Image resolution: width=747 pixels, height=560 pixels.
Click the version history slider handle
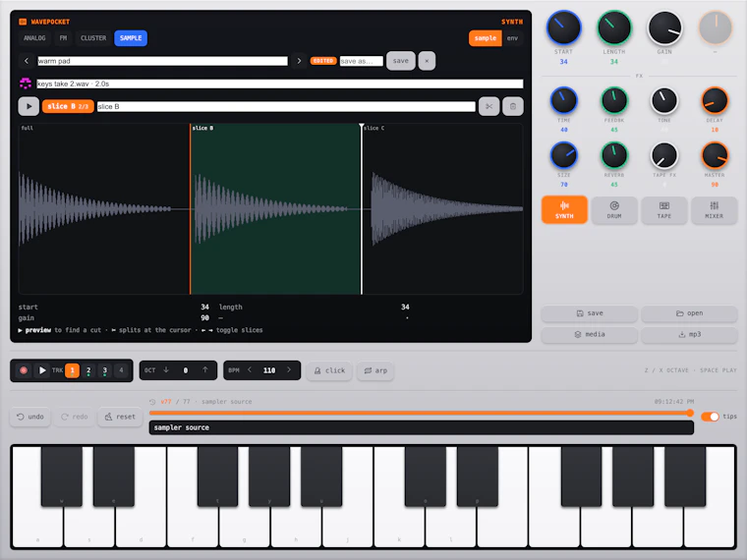click(690, 413)
